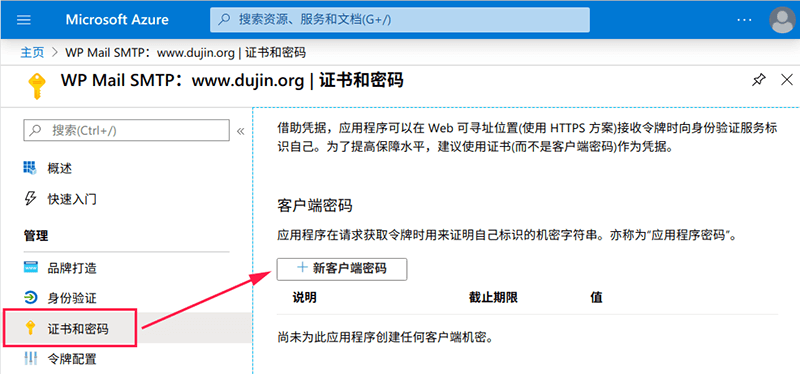The width and height of the screenshot is (800, 374).
Task: Open the 概述 menu item
Action: tap(60, 168)
